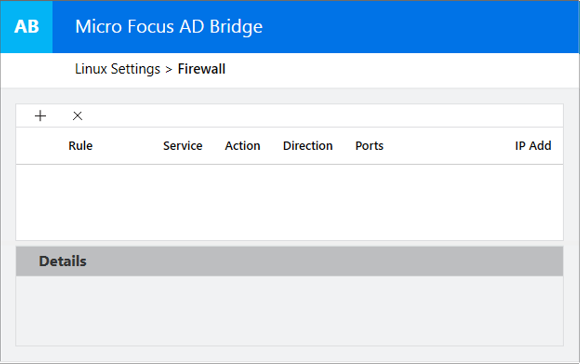Sort by the Ports column header
580x364 pixels.
click(369, 146)
